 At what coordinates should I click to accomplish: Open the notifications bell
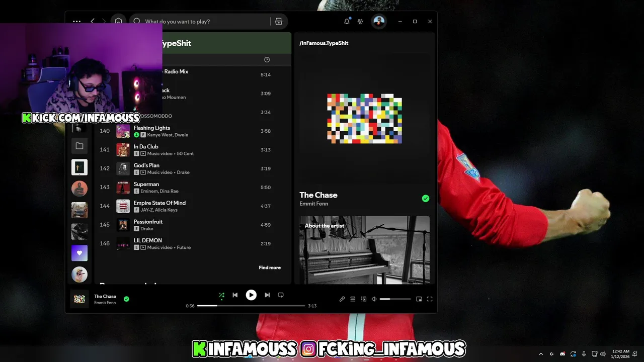click(x=347, y=22)
